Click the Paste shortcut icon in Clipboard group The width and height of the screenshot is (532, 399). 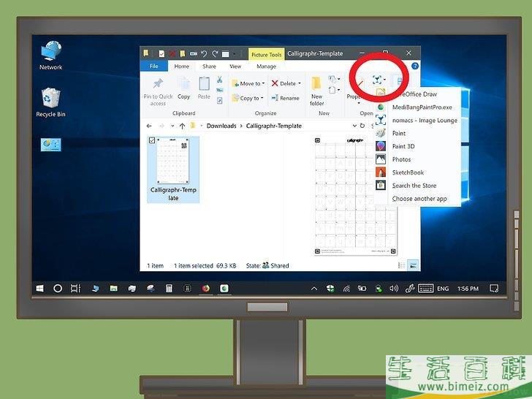pyautogui.click(x=219, y=100)
